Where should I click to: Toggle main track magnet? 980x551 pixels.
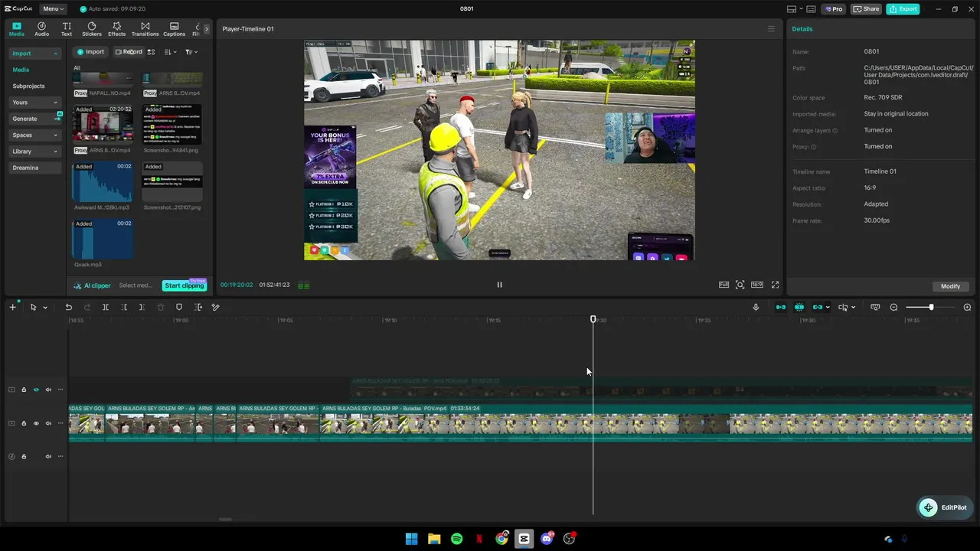tap(780, 308)
